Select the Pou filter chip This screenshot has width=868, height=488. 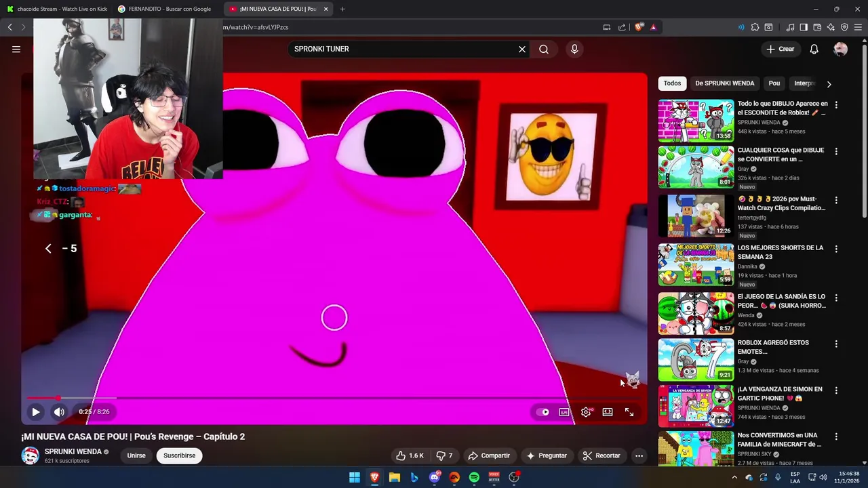774,83
